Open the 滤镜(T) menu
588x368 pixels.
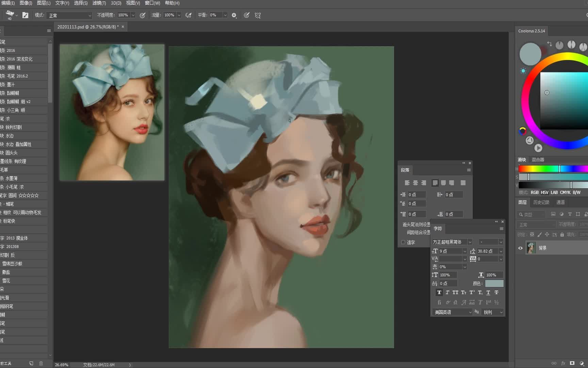pos(99,3)
